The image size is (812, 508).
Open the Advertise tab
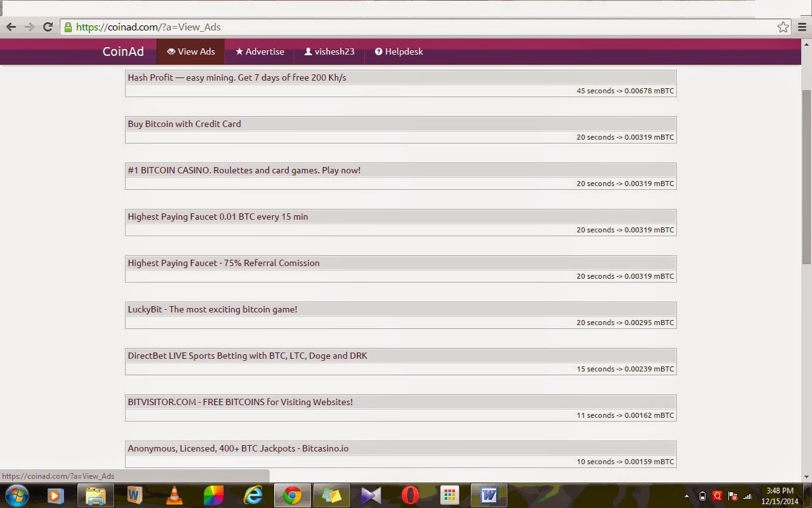coord(259,51)
